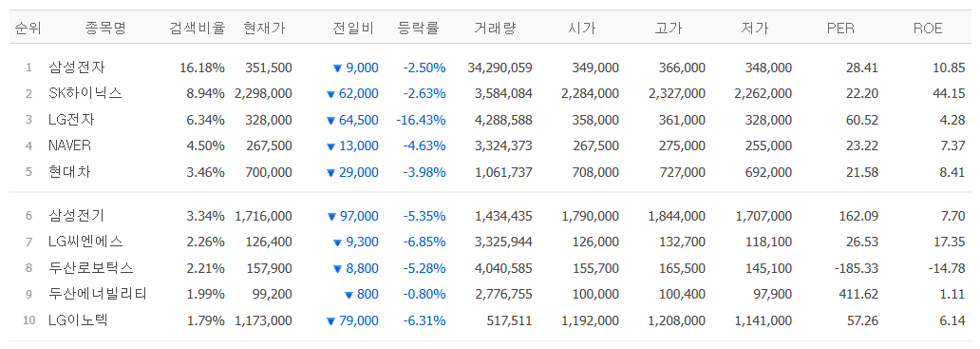Click the 700,000 current price cell
The height and width of the screenshot is (349, 980).
[x=270, y=172]
